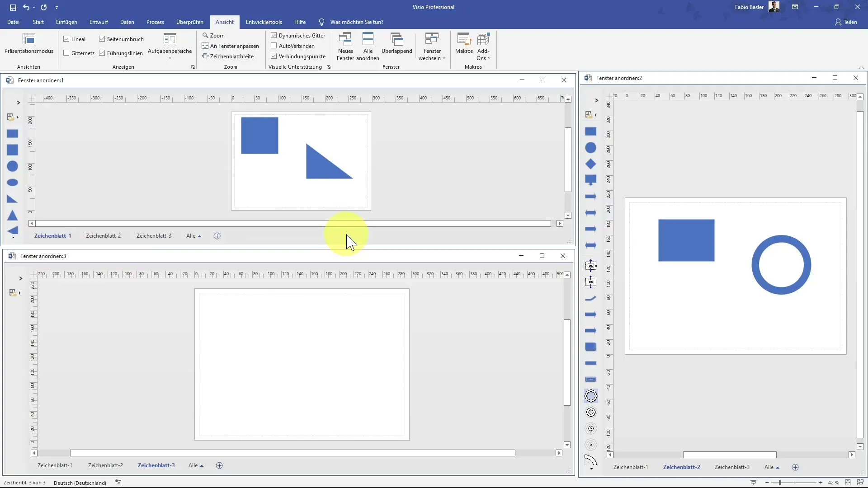Expand shapes pane in window 1
The height and width of the screenshot is (488, 868).
tap(18, 103)
